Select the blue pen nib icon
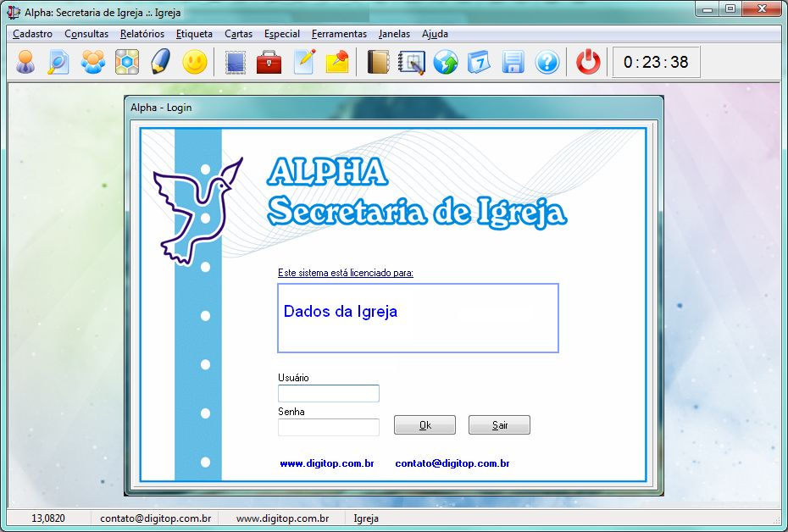The image size is (788, 532). [160, 63]
